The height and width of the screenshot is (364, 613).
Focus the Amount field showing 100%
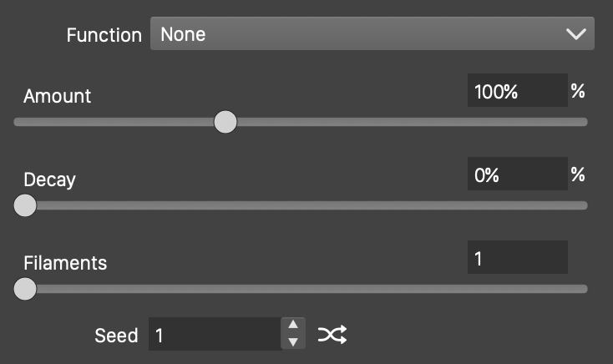(x=516, y=91)
